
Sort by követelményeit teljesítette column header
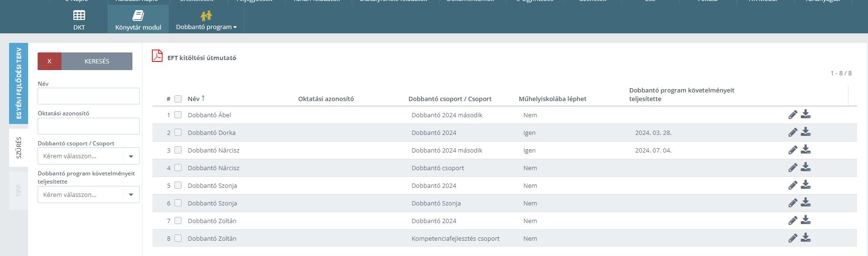[x=682, y=94]
